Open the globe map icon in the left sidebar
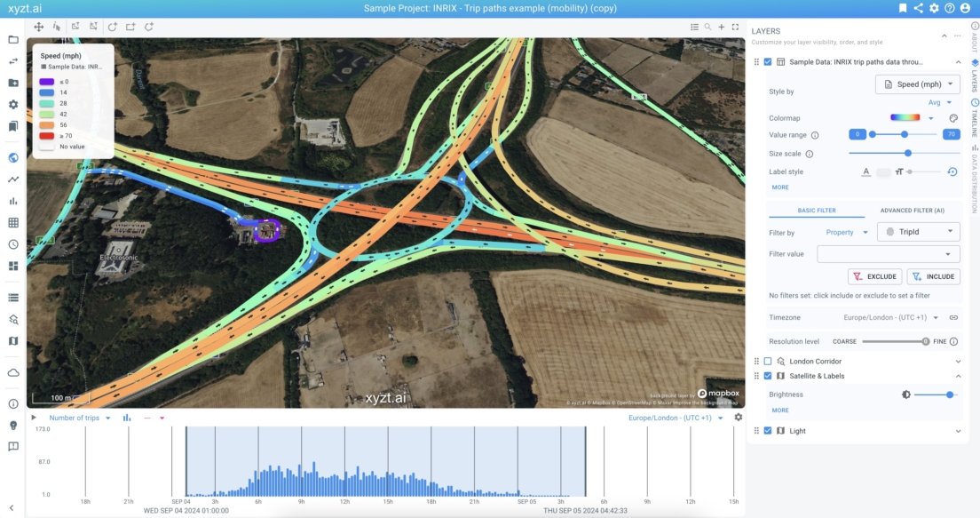The width and height of the screenshot is (980, 518). (12, 157)
